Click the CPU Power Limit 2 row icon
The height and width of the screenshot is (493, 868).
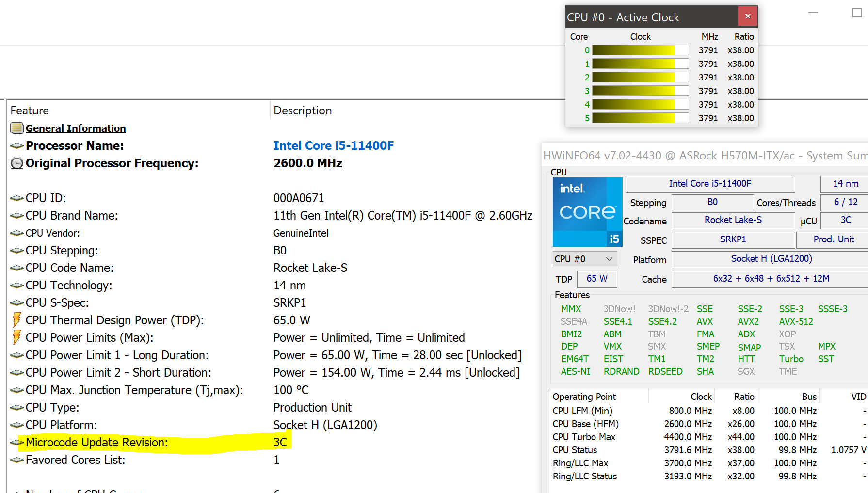click(x=17, y=372)
